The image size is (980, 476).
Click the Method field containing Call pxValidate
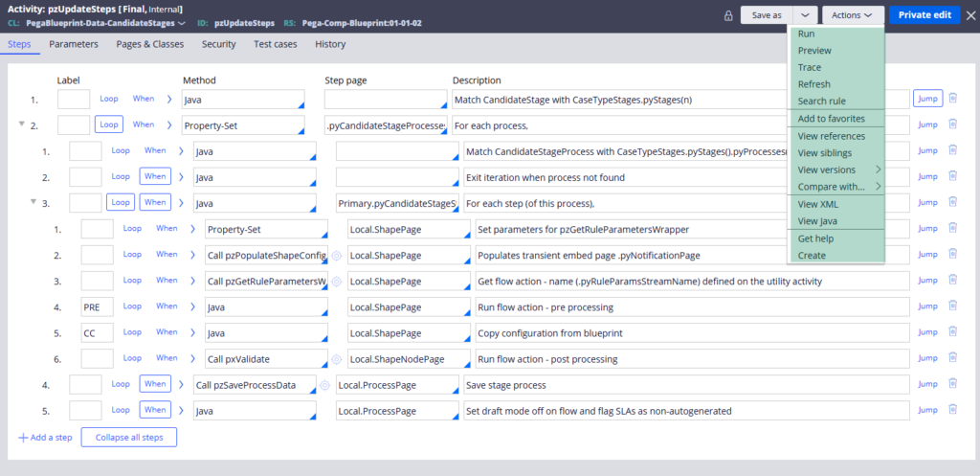pos(267,359)
